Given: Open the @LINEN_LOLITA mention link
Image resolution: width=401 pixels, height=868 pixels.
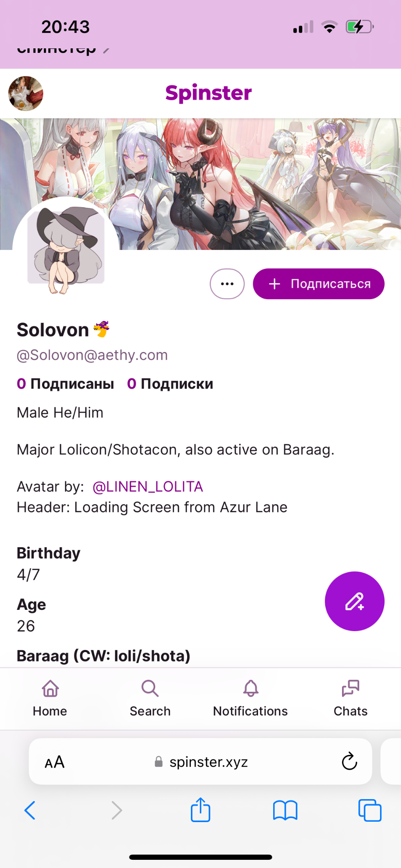Looking at the screenshot, I should (148, 486).
